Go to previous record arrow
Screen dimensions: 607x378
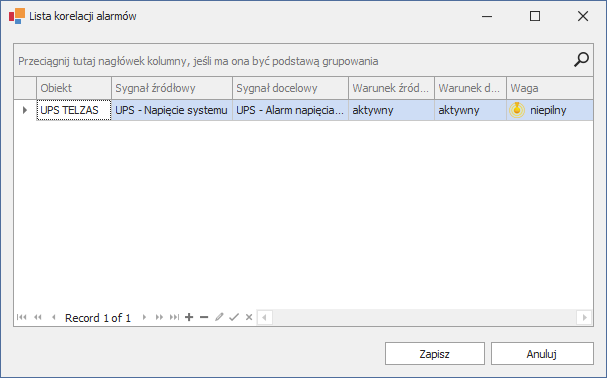click(54, 317)
